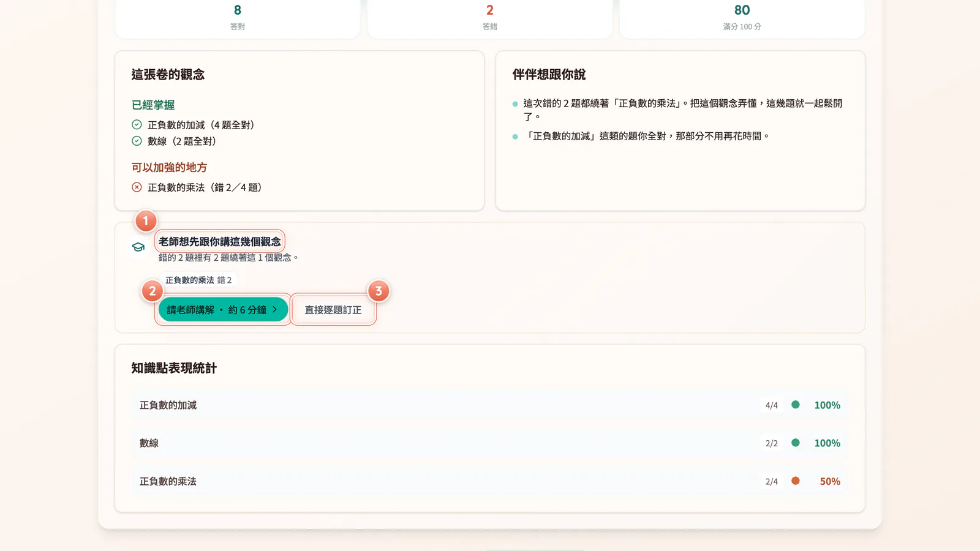Screen dimensions: 980x551
Task: Click the graduation cap icon
Action: [x=138, y=247]
